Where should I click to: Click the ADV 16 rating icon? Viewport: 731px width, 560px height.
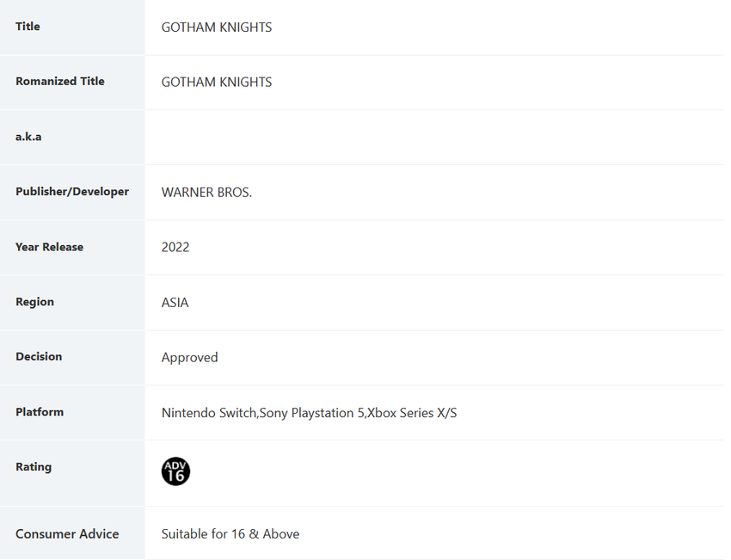pos(175,471)
